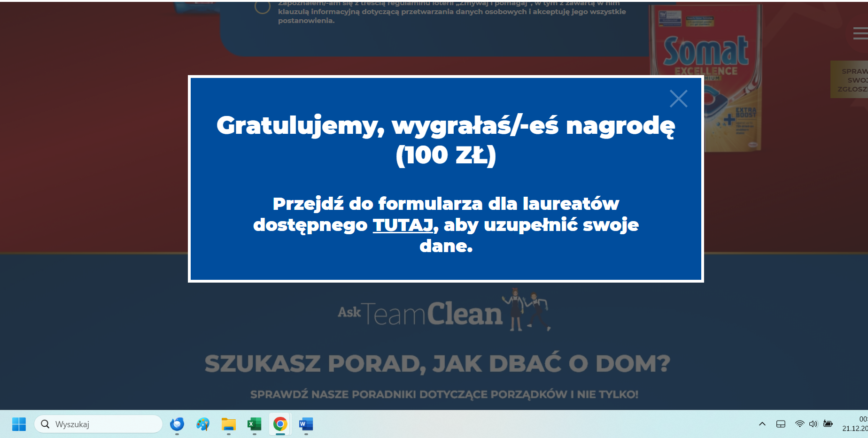Check battery status in system tray
Viewport: 868px width, 438px height.
828,424
